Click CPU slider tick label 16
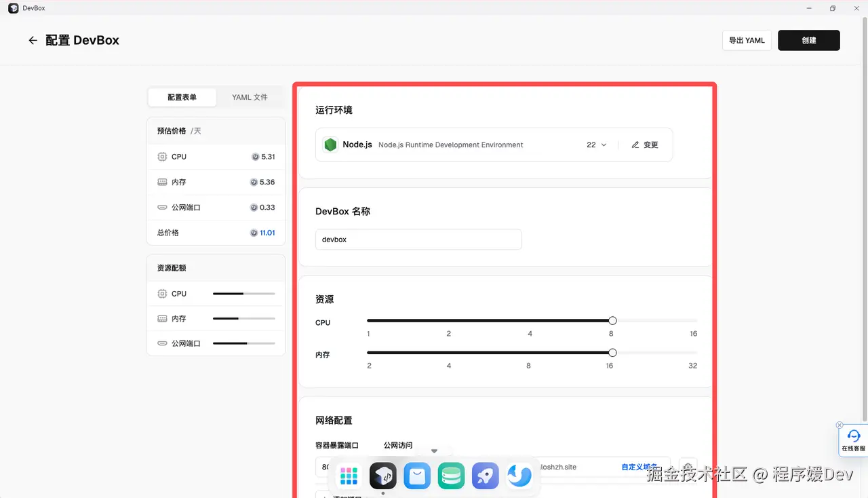The image size is (868, 498). tap(693, 334)
